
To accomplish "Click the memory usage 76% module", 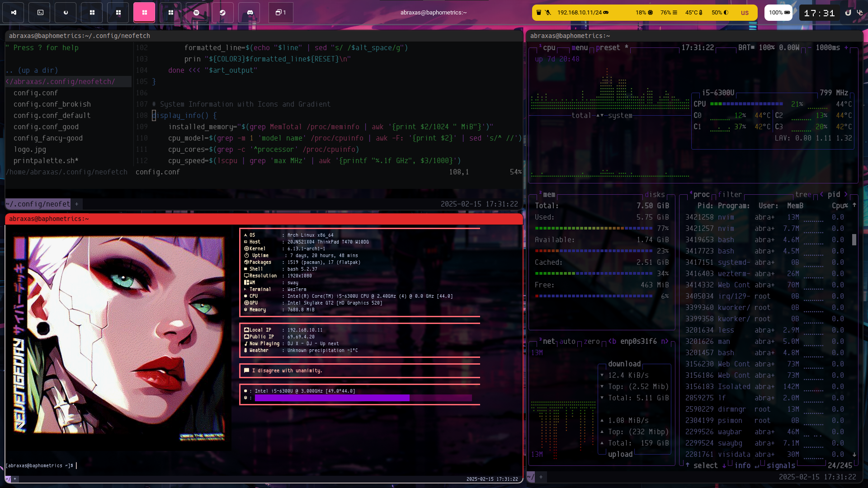I will click(669, 13).
